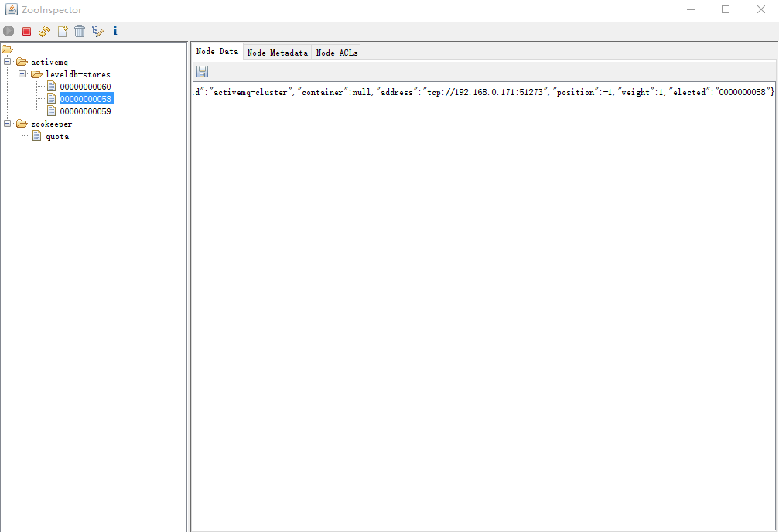Click the Delete Node trash icon

click(x=80, y=31)
